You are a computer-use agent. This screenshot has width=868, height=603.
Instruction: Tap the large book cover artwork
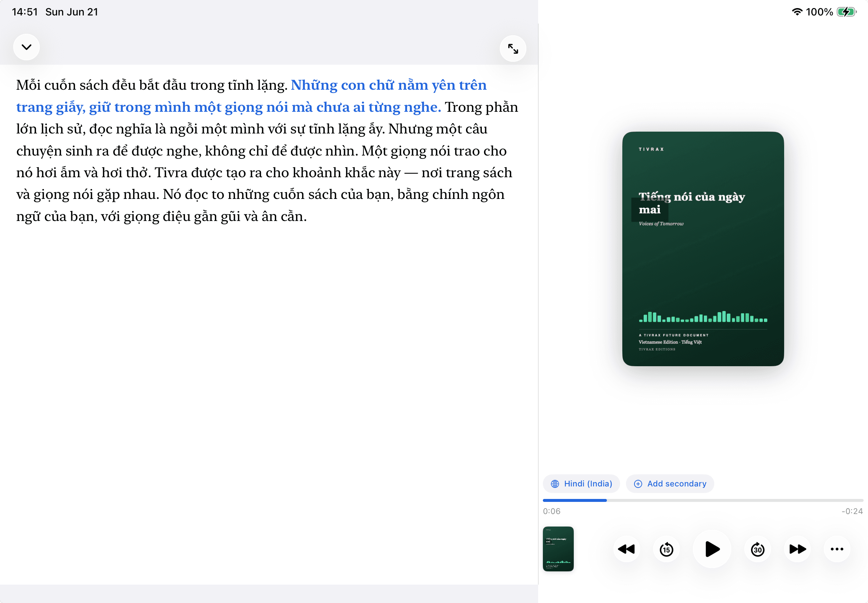point(703,249)
